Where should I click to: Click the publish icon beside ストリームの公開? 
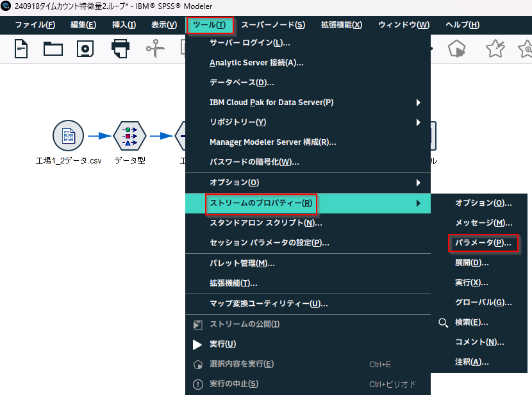[x=198, y=324]
